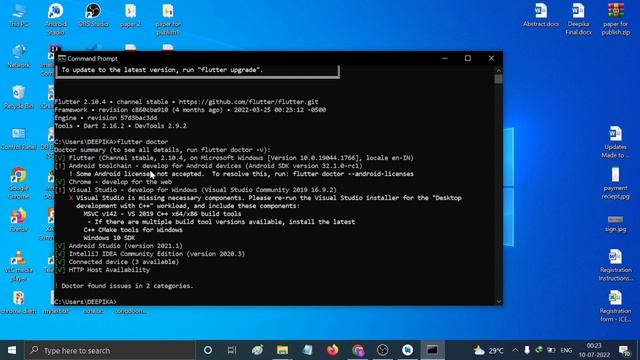Click the Command Prompt scrollbar thumb

[x=498, y=79]
